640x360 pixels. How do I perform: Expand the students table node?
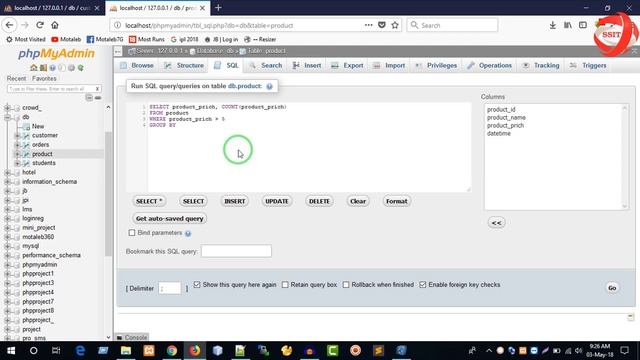pos(17,163)
